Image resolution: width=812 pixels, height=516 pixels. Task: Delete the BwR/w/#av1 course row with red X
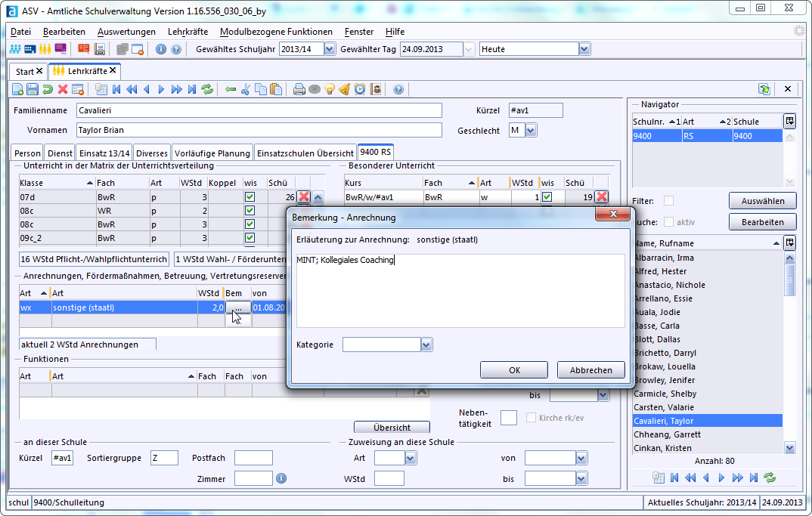601,197
